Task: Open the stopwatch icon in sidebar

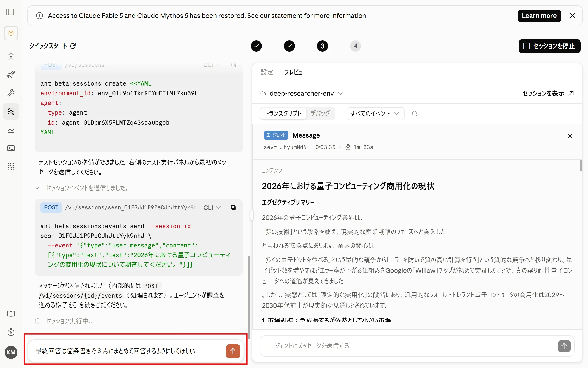Action: click(11, 332)
